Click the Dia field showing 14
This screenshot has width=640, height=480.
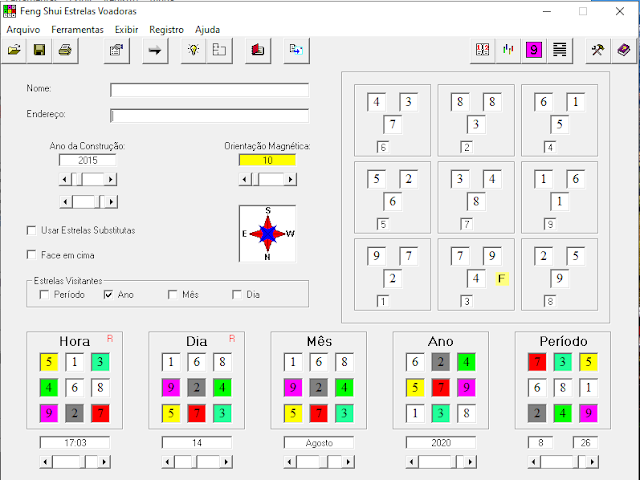click(x=197, y=442)
